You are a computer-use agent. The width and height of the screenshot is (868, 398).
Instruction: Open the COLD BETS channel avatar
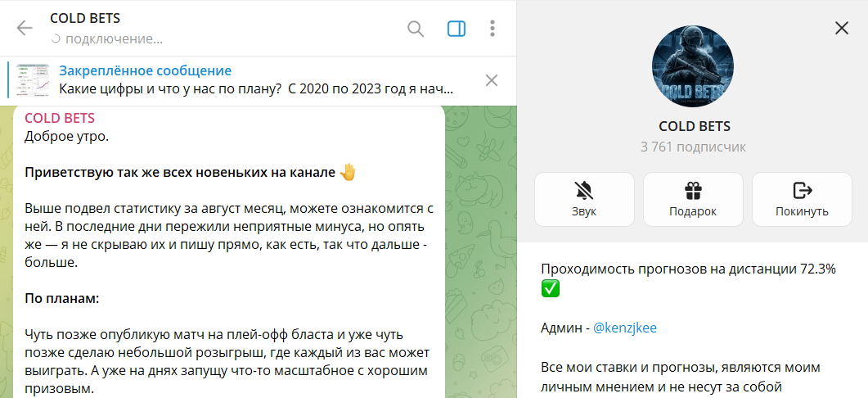692,66
